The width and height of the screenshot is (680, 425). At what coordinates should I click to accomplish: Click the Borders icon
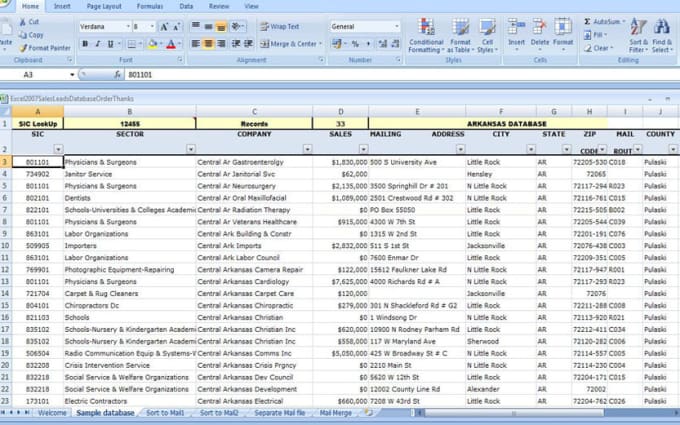[x=131, y=44]
